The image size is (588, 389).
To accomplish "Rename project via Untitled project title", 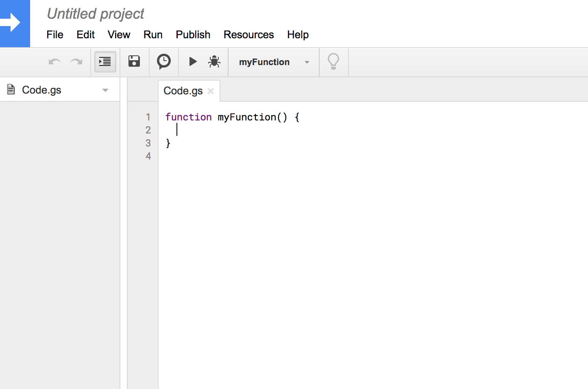I will [x=95, y=14].
